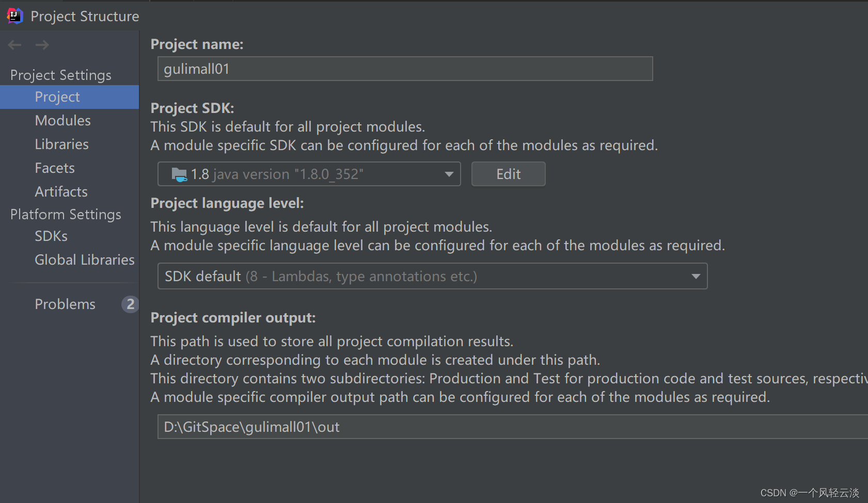Image resolution: width=868 pixels, height=503 pixels.
Task: View the Problems list
Action: pyautogui.click(x=65, y=304)
